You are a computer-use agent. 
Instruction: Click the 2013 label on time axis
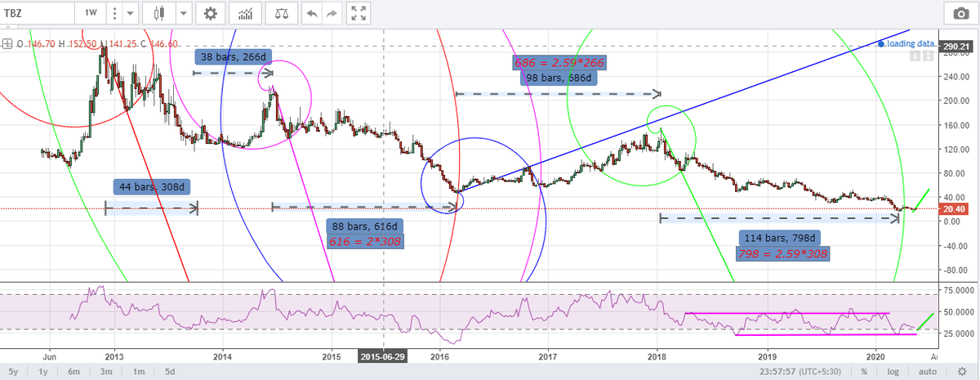(114, 357)
